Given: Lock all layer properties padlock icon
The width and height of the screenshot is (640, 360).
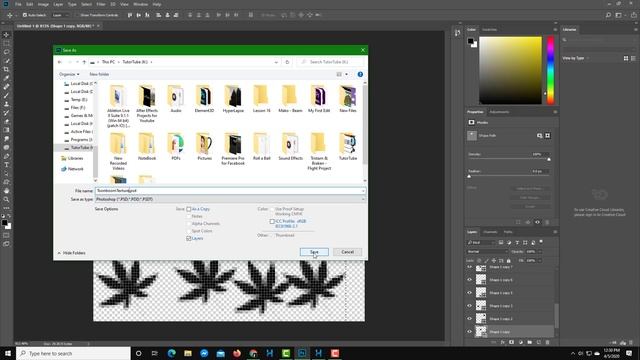Looking at the screenshot, I should click(x=509, y=260).
